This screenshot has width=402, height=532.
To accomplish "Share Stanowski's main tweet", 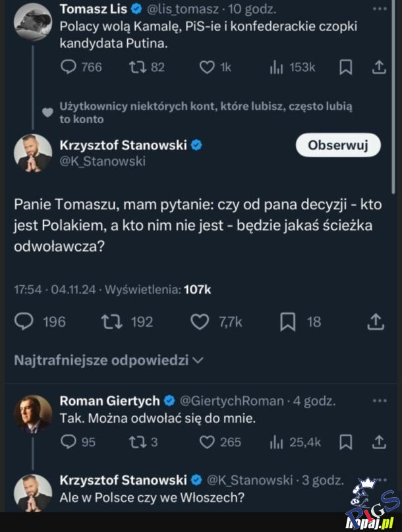I will coord(375,321).
